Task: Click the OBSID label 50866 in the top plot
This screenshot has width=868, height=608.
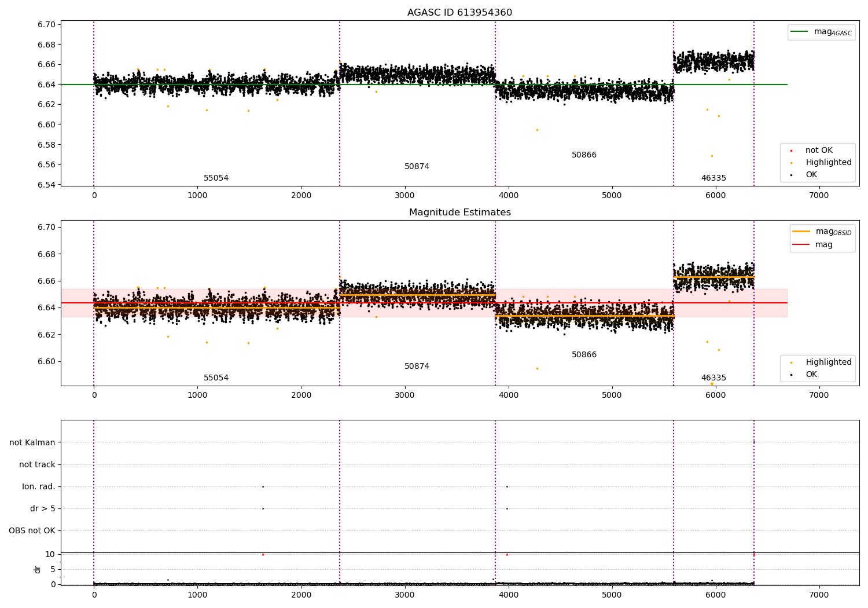Action: click(x=584, y=155)
